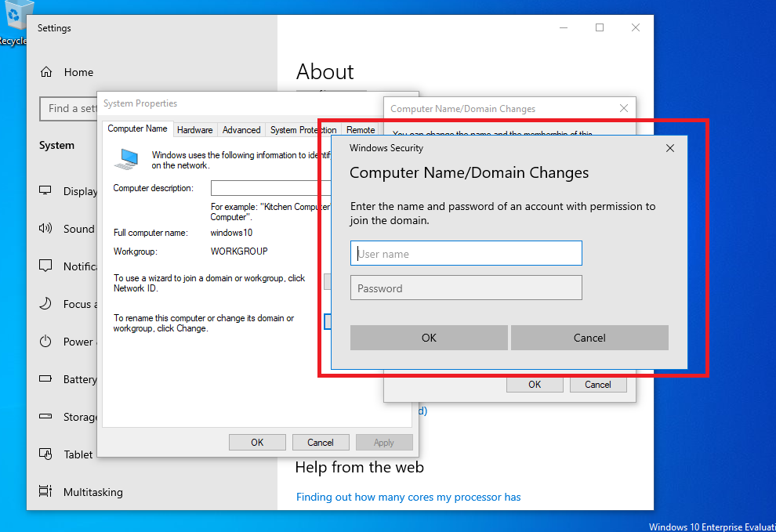The image size is (776, 532).
Task: Open Display settings via monitor icon
Action: click(x=45, y=191)
